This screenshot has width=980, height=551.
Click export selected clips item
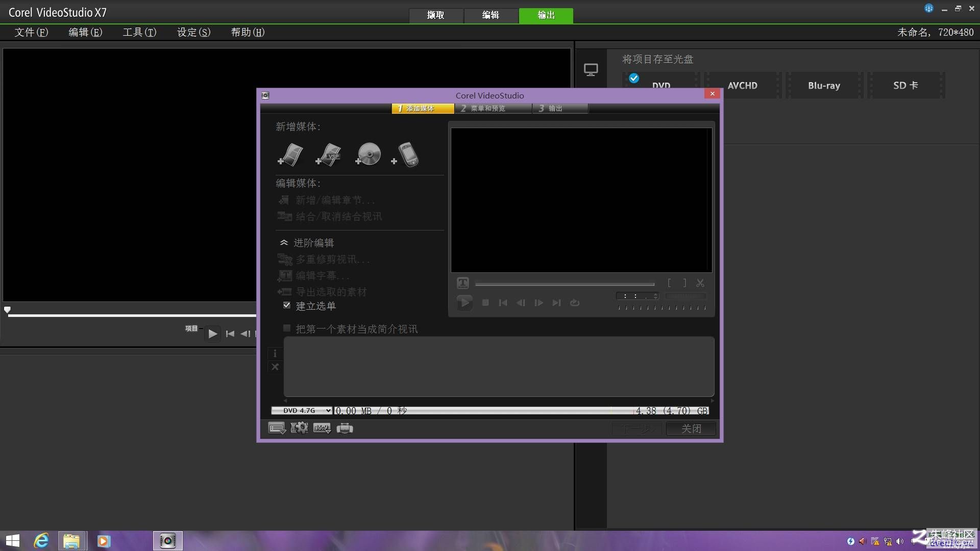pyautogui.click(x=322, y=292)
